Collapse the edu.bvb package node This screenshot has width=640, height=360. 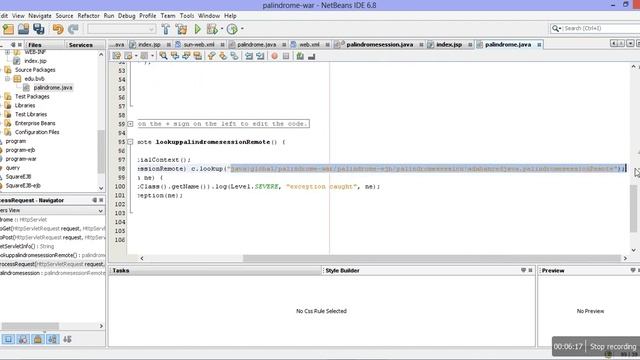coord(7,79)
